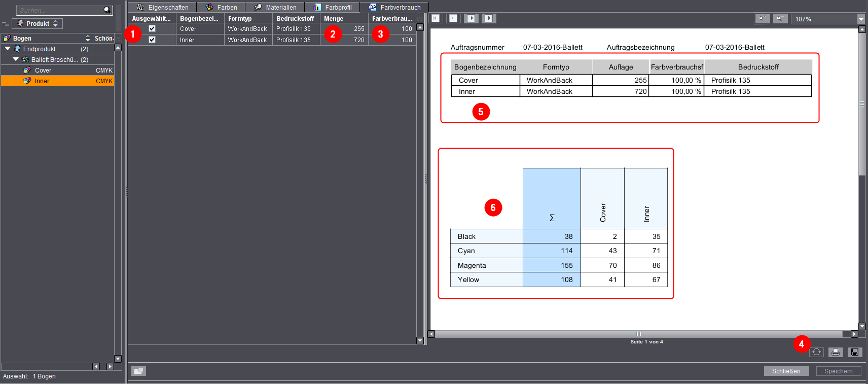Viewport: 868px width, 384px height.
Task: Zoom in on the report preview
Action: click(x=763, y=19)
